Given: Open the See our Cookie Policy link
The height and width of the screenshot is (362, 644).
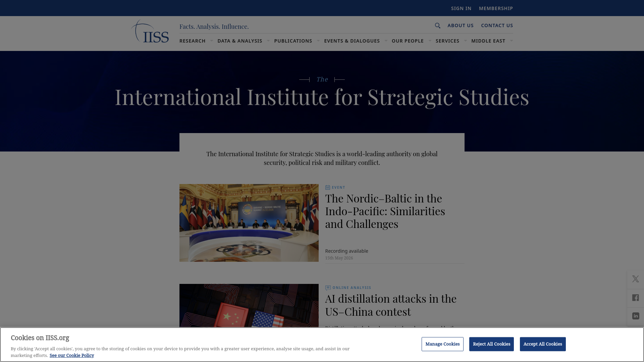Looking at the screenshot, I should click(72, 355).
